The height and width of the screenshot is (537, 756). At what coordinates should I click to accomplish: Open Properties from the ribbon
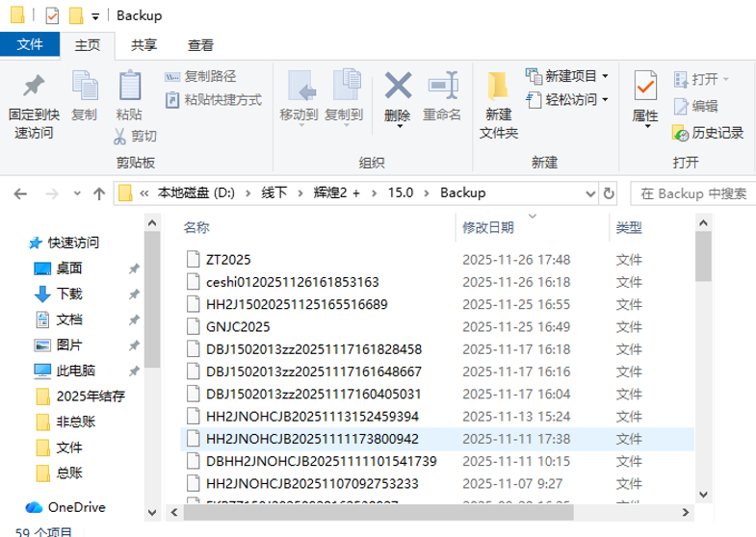[644, 89]
